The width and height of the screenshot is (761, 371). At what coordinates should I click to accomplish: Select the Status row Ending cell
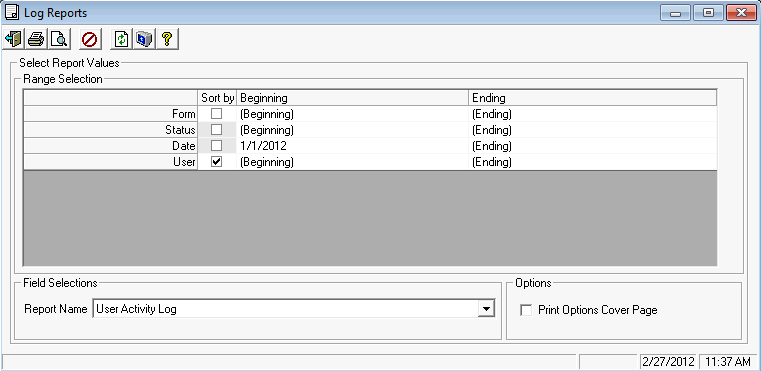point(593,130)
